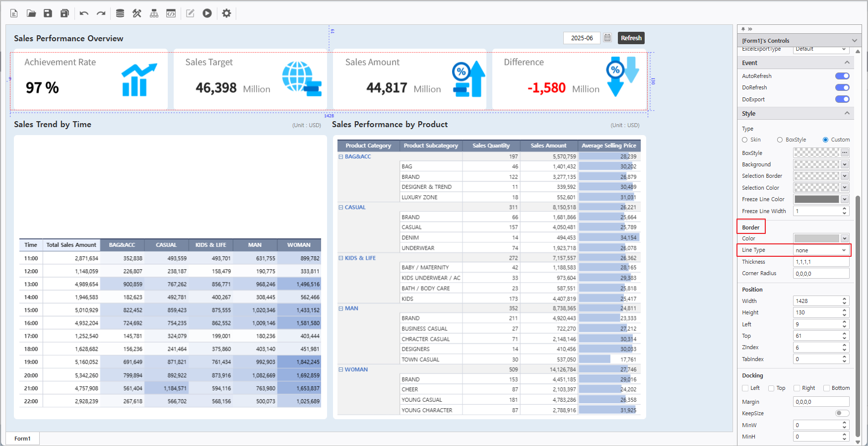Open the database data source icon
Image resolution: width=868 pixels, height=446 pixels.
tap(120, 13)
